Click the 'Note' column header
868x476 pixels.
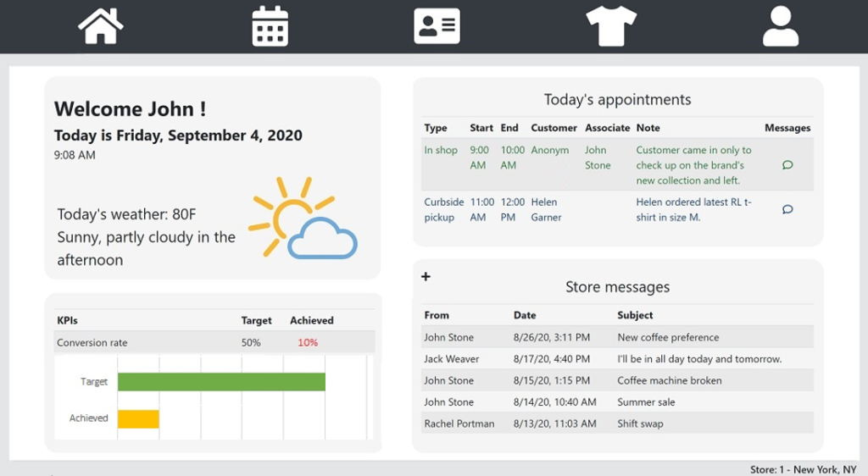(x=648, y=128)
